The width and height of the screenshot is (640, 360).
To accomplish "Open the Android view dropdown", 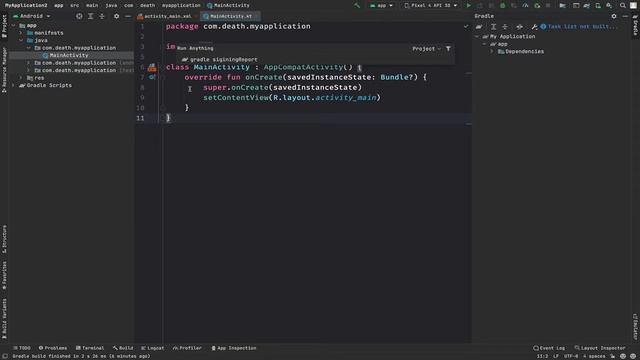I will (32, 16).
